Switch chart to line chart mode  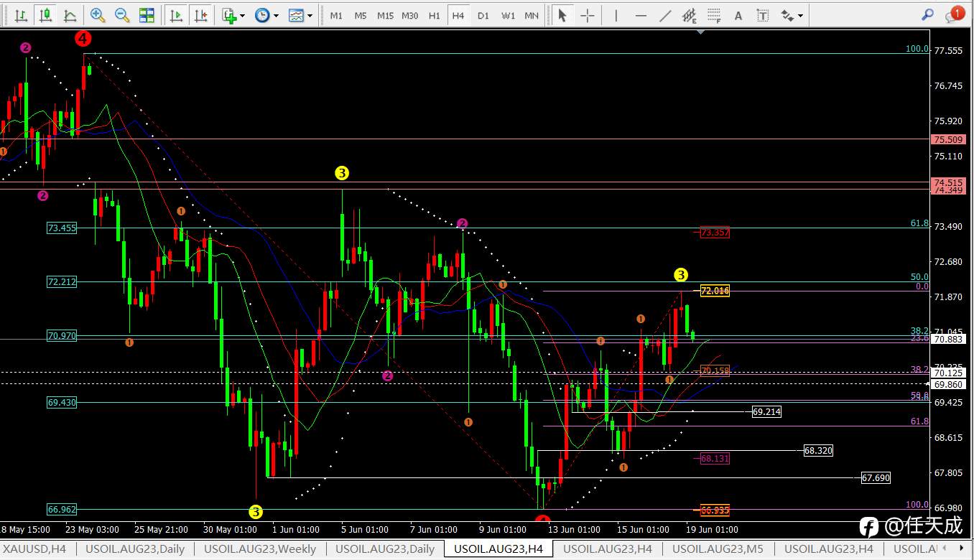(x=70, y=15)
